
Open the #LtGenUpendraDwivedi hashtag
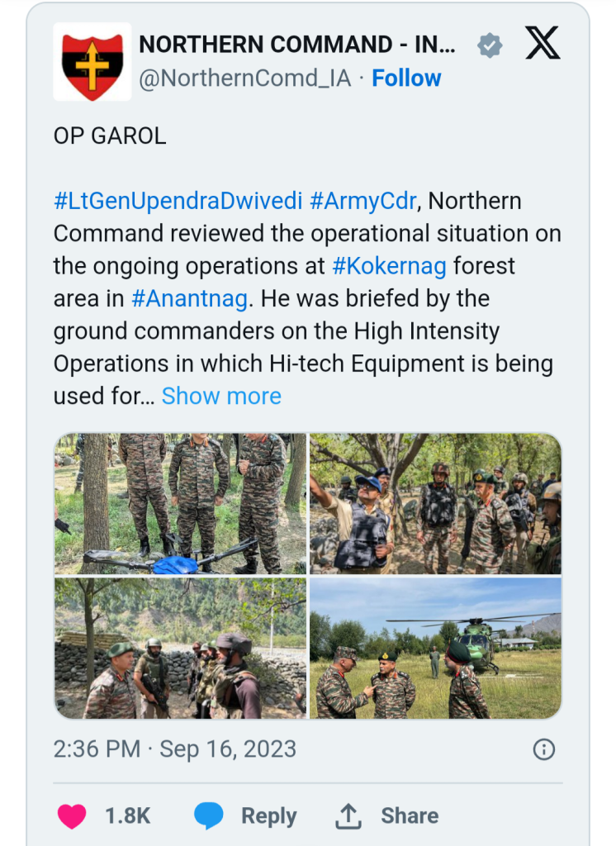[178, 202]
